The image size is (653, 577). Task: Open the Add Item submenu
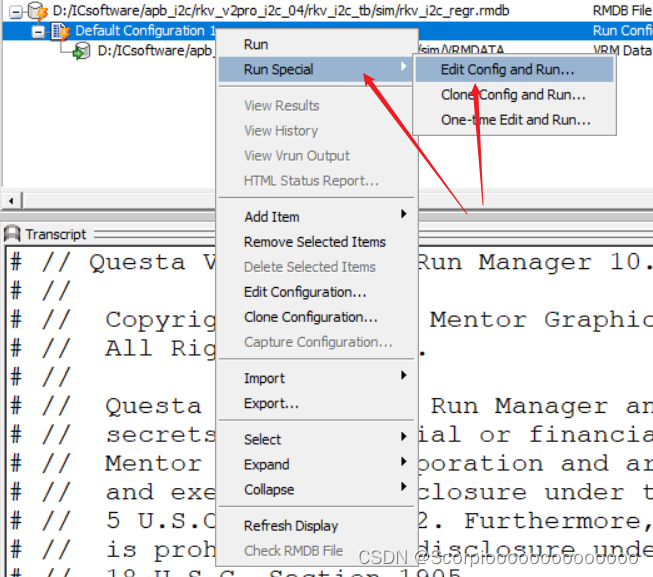315,217
